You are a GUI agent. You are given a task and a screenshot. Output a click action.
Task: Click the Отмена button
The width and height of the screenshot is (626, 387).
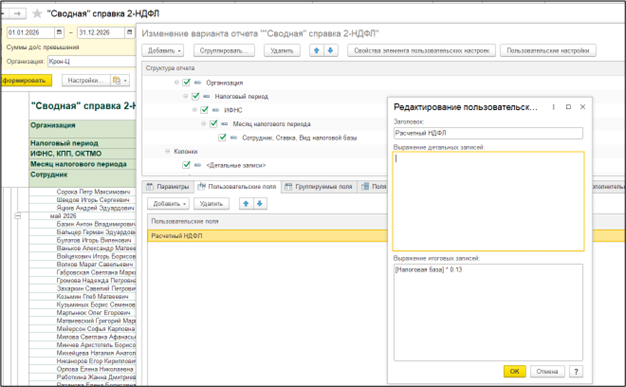547,371
